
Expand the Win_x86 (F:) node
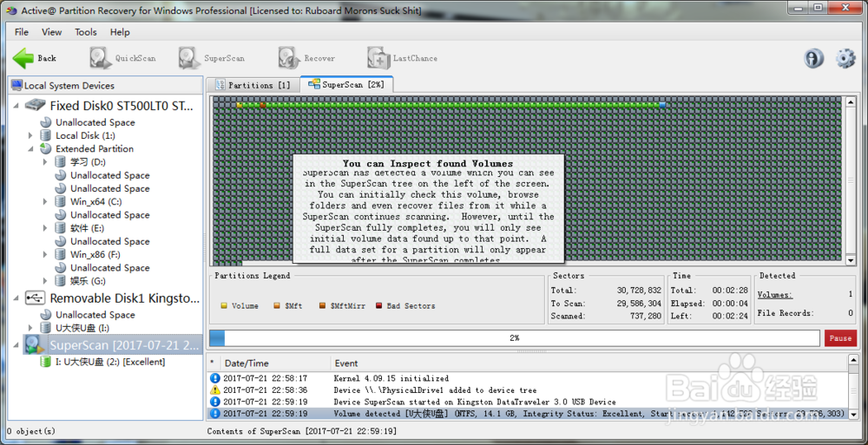coord(45,255)
